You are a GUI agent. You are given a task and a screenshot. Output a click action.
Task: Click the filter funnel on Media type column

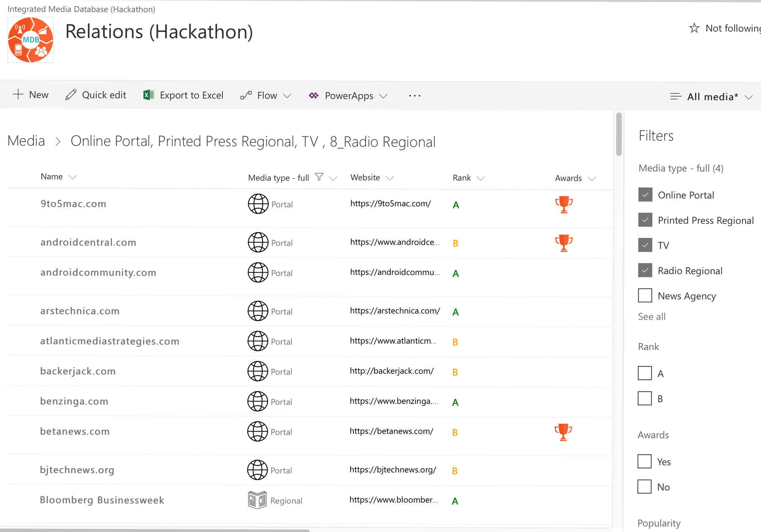319,177
